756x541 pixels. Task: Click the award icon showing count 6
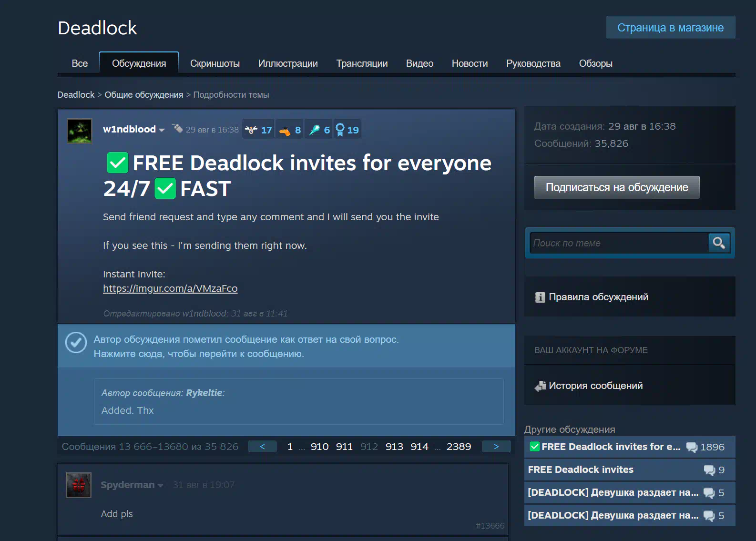(314, 130)
